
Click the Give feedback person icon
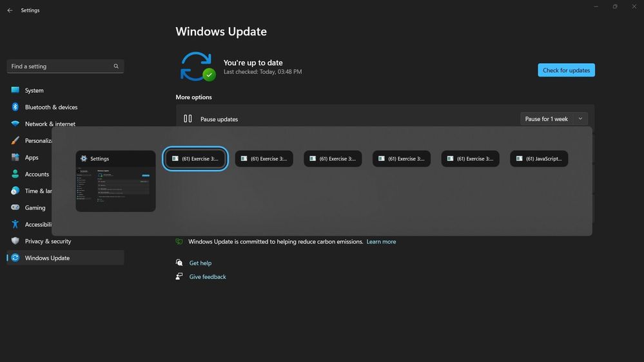(x=179, y=276)
